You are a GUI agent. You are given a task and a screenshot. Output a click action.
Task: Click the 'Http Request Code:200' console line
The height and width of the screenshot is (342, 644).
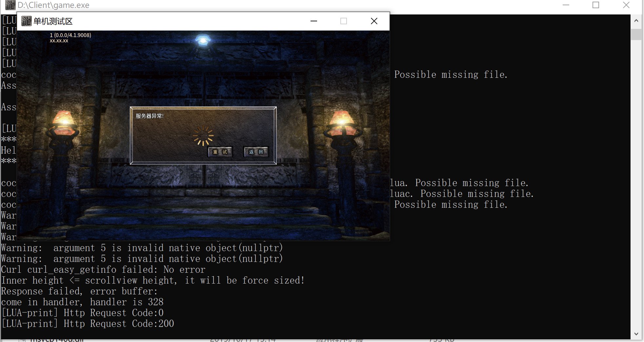(x=88, y=324)
